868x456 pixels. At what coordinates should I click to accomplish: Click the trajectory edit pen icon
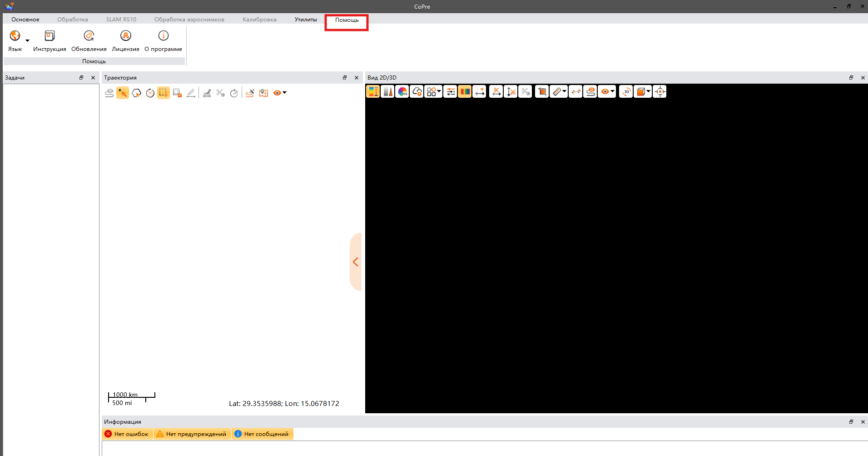coord(207,93)
